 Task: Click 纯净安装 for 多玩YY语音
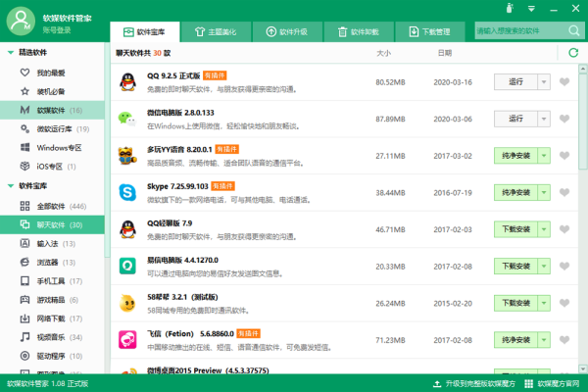pos(515,156)
